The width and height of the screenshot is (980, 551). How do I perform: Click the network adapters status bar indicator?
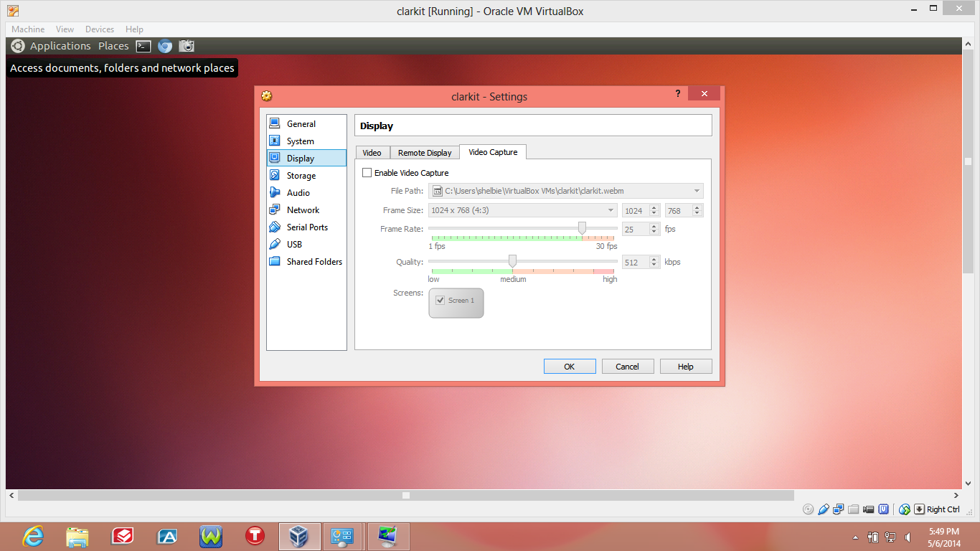pos(838,509)
